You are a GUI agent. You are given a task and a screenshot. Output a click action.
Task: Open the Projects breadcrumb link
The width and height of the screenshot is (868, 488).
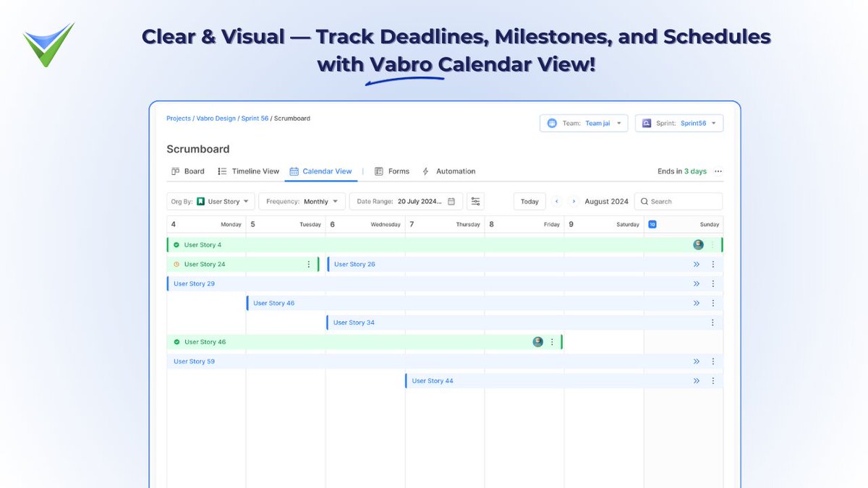pyautogui.click(x=179, y=119)
